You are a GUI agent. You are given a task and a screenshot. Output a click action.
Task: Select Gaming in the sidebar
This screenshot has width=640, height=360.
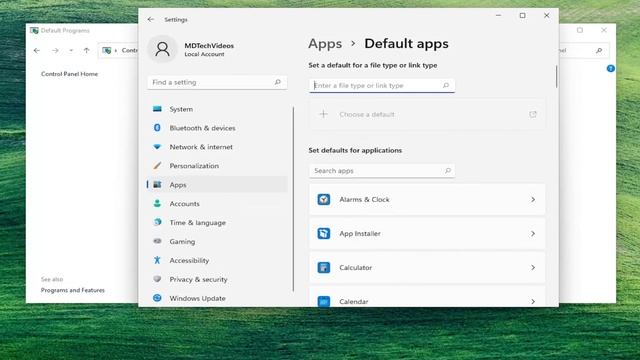(x=217, y=241)
